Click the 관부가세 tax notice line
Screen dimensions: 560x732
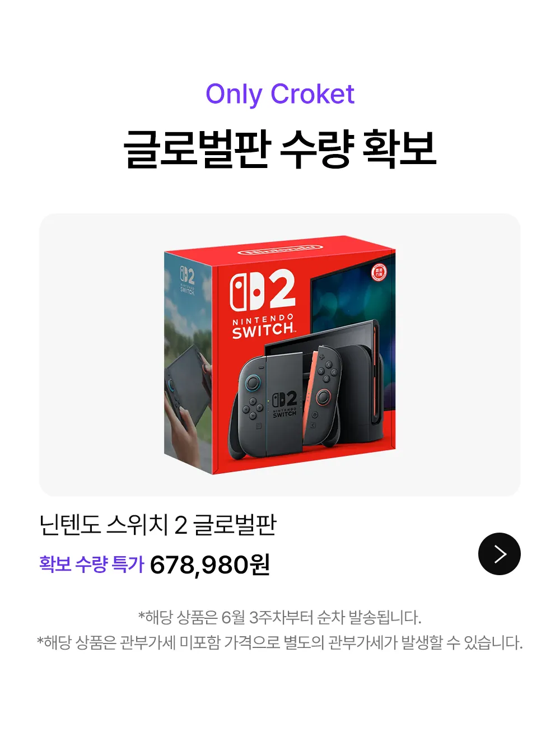[x=280, y=642]
